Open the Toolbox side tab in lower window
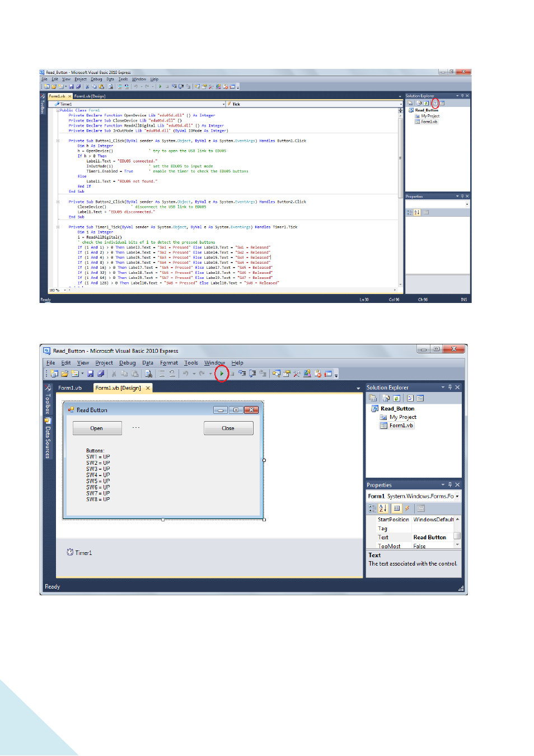The height and width of the screenshot is (756, 534). coord(48,400)
